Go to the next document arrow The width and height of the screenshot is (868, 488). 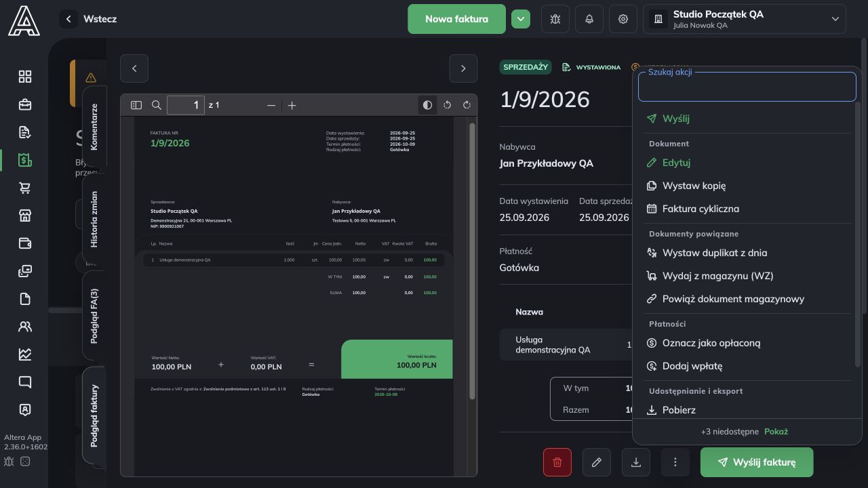pyautogui.click(x=463, y=68)
